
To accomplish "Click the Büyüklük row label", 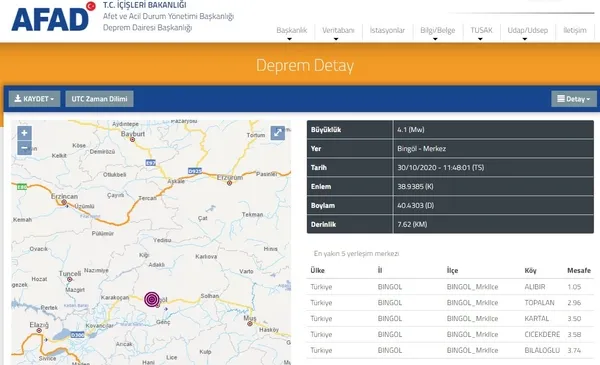I will coord(326,130).
